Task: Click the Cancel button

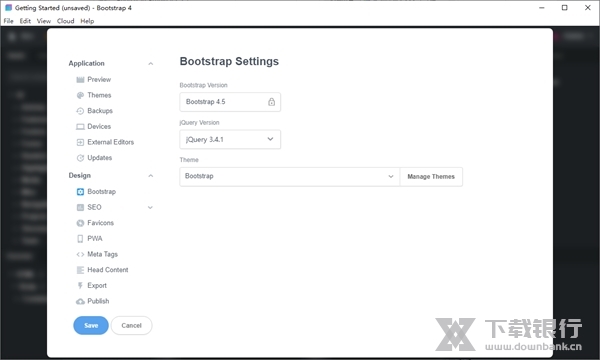Action: click(x=131, y=326)
